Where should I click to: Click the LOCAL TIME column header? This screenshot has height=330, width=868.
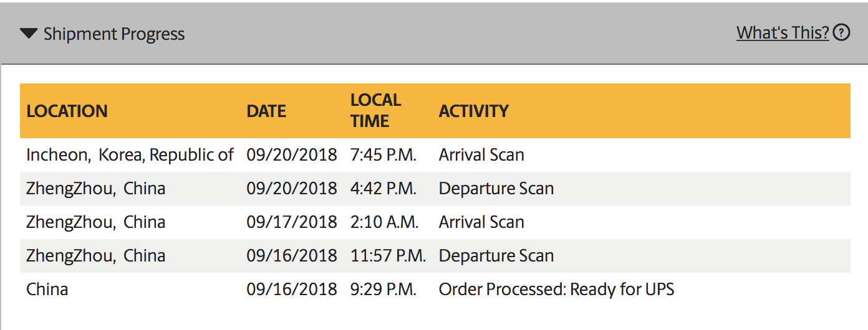(x=375, y=110)
